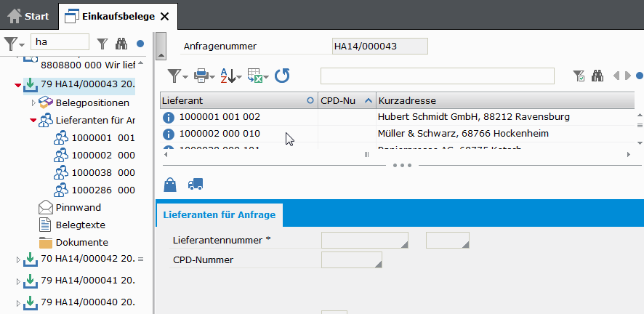Sort by the Kurzadresse column header

505,100
